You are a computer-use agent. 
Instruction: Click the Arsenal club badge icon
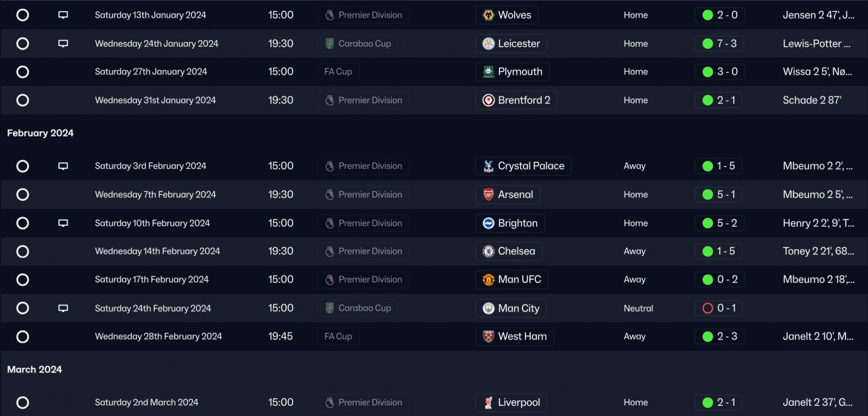[488, 195]
